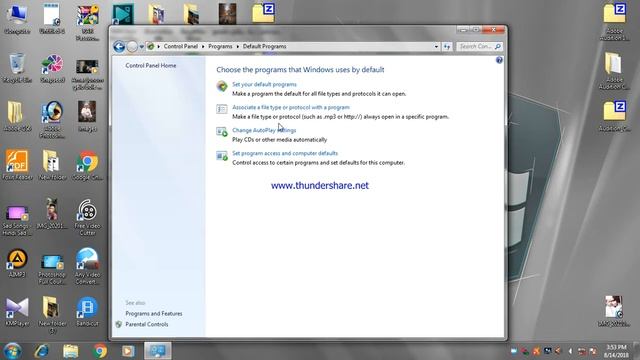
Task: Open the Computer desktop icon
Action: pyautogui.click(x=17, y=20)
